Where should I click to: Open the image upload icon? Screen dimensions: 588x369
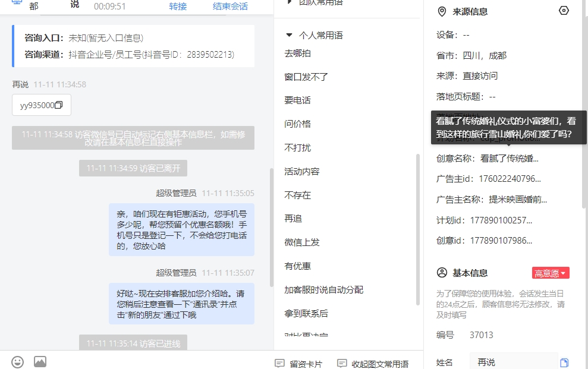pos(40,361)
